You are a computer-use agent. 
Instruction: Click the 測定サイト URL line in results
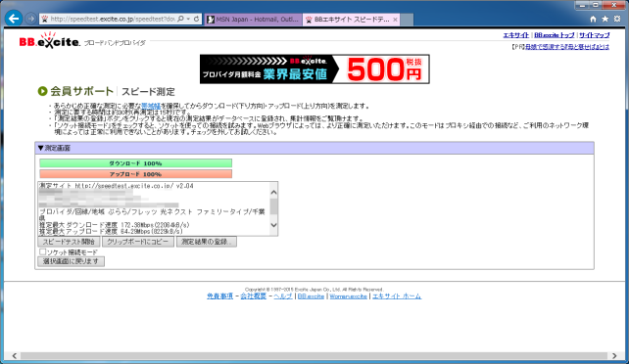click(117, 186)
